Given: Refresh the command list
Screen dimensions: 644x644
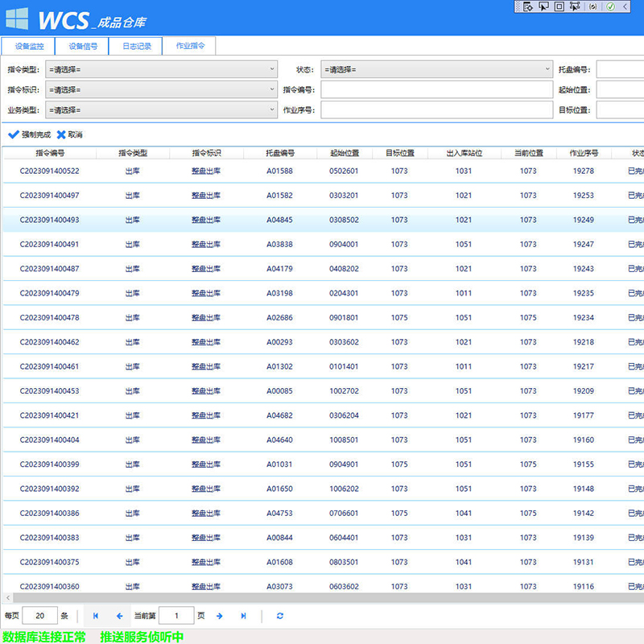Looking at the screenshot, I should [x=280, y=616].
